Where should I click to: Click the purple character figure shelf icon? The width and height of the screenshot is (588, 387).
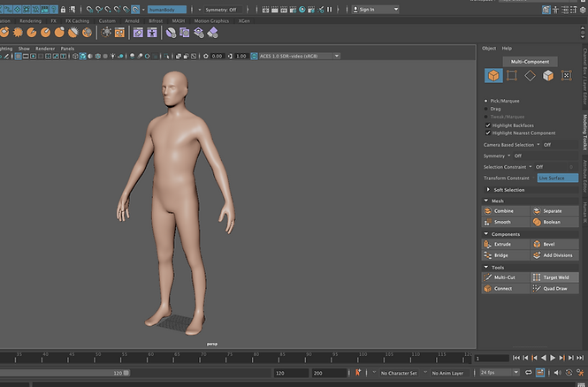(152, 33)
